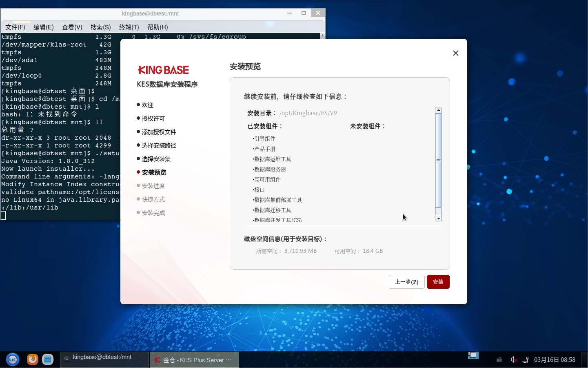Minimize the terminal window

click(289, 13)
